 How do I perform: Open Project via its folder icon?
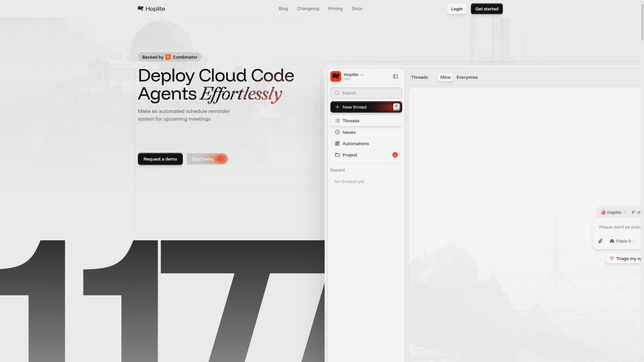point(337,155)
